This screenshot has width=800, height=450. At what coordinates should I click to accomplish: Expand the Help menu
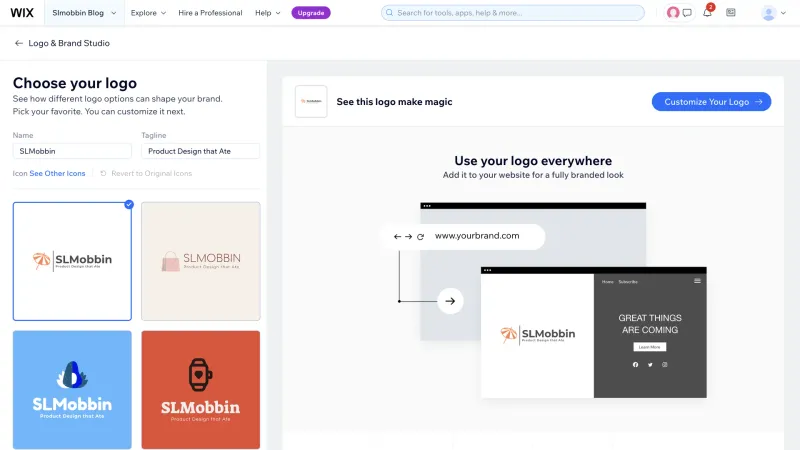pos(267,13)
